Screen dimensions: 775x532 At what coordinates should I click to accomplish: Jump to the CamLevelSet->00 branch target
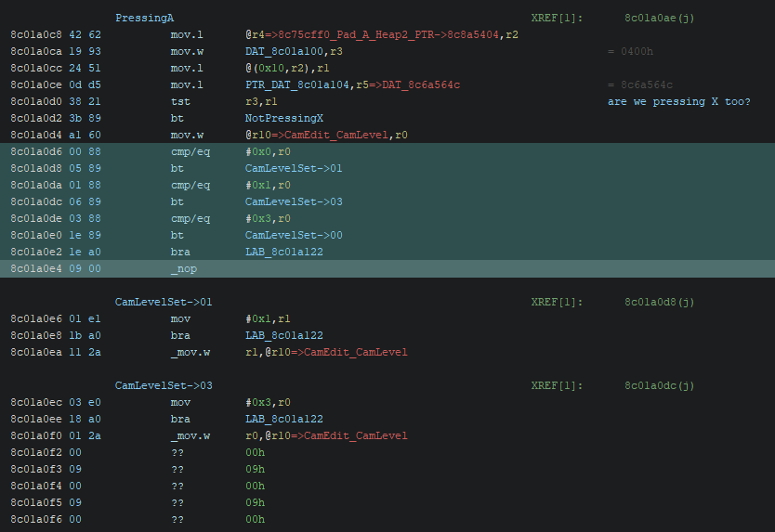[294, 235]
